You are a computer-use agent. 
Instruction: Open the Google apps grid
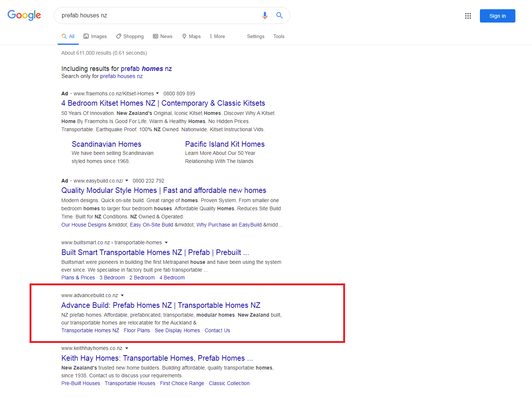point(468,16)
